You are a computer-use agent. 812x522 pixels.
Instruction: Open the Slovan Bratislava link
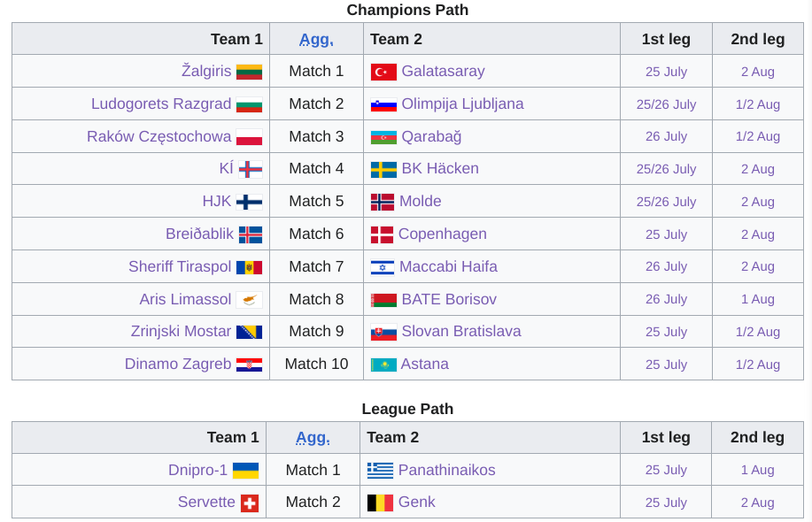[461, 331]
